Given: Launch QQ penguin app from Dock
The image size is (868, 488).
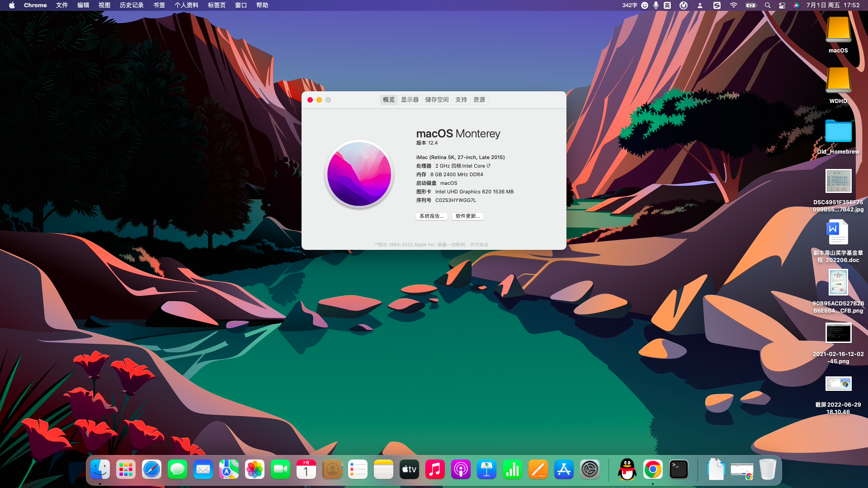Looking at the screenshot, I should pos(627,469).
